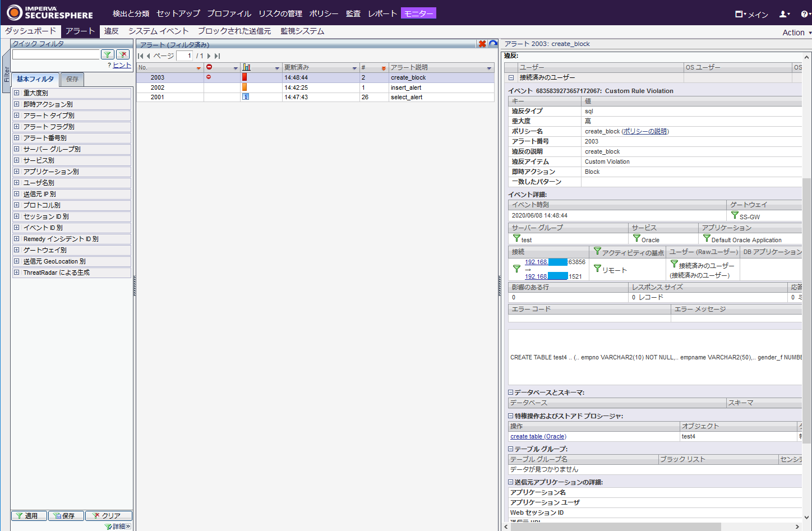Expand the サーバー グループ別 filter group
812x531 pixels.
point(17,149)
